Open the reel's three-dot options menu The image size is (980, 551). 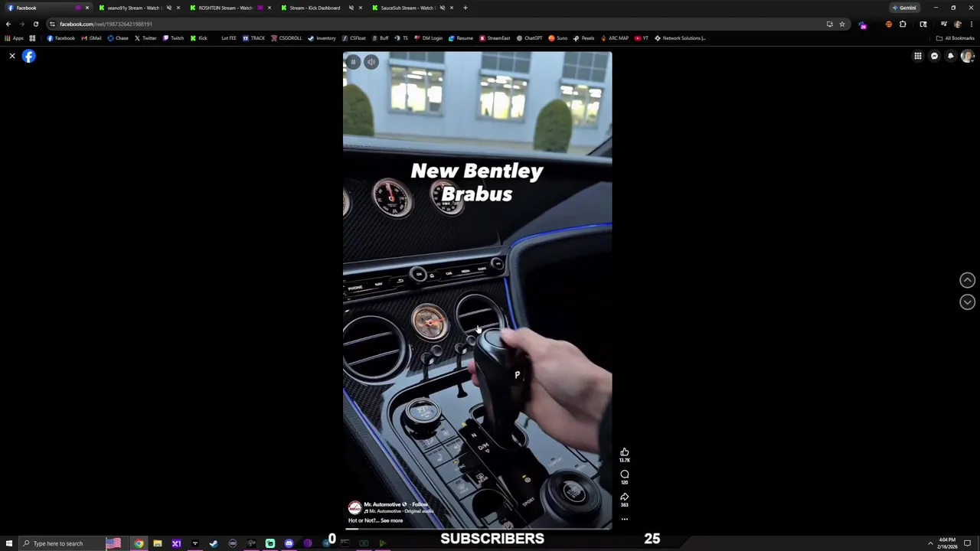coord(624,519)
